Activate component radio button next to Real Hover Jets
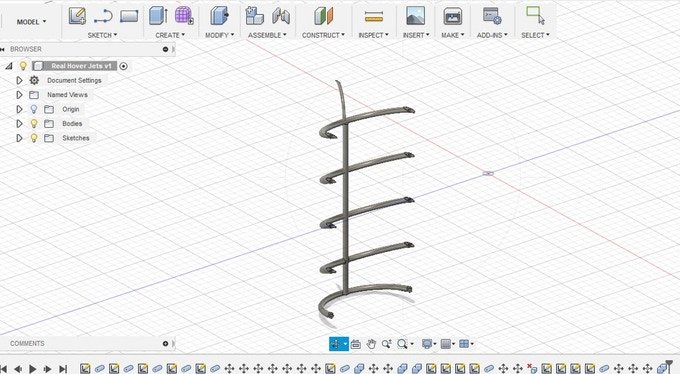 [x=124, y=66]
